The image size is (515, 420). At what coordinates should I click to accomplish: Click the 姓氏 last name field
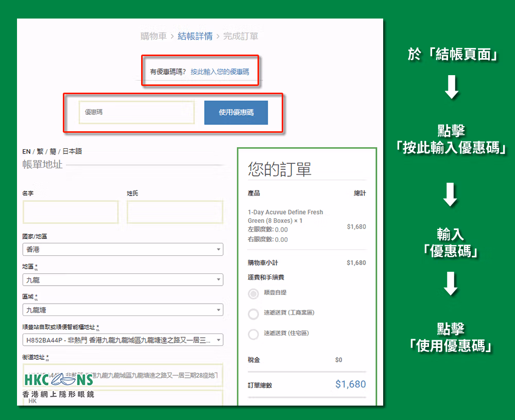175,212
